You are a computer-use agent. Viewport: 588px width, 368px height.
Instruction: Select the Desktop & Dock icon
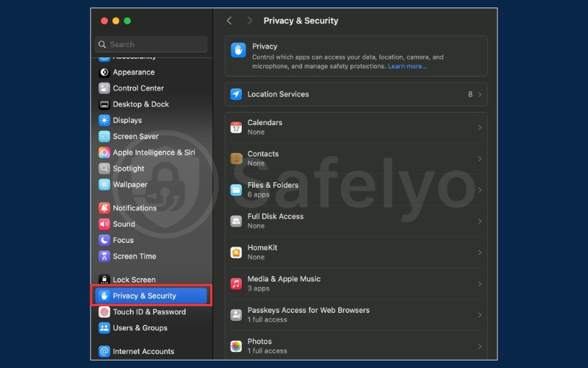[104, 105]
